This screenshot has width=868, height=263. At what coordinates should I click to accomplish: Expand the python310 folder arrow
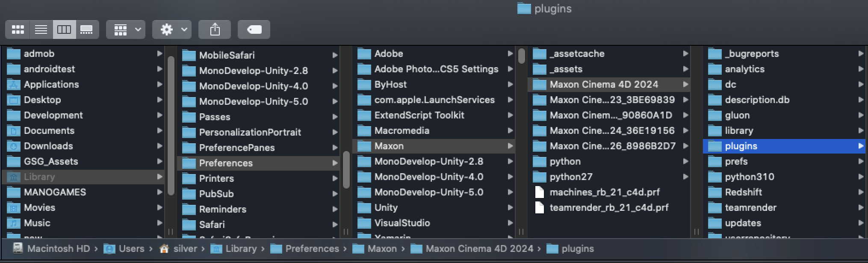point(861,177)
